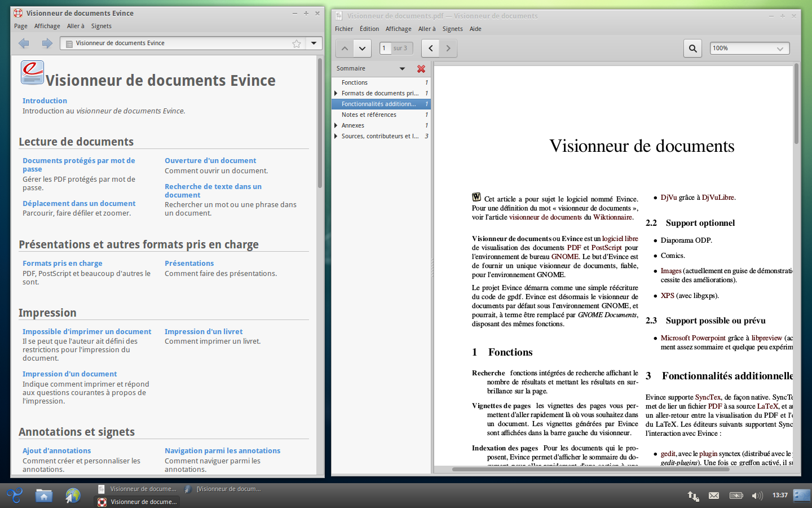Click 'XPS' link in PDF
The height and width of the screenshot is (508, 812).
668,296
